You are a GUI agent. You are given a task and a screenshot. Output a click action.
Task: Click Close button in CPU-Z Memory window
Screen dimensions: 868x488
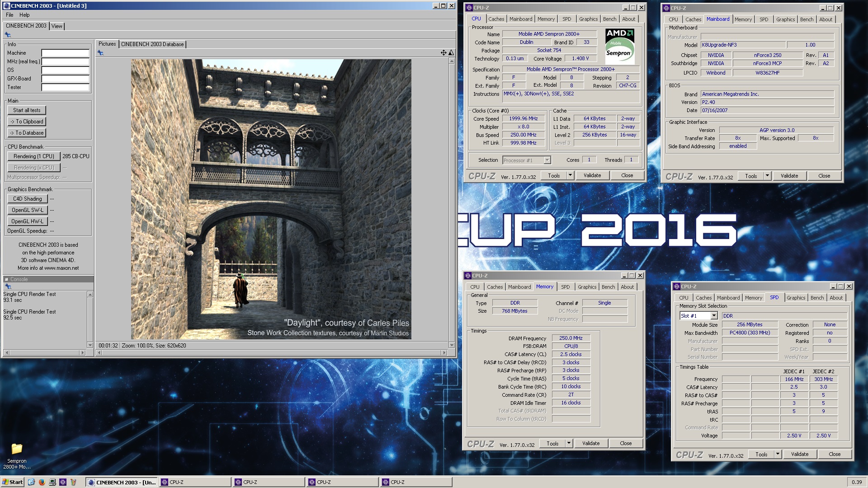click(x=626, y=443)
